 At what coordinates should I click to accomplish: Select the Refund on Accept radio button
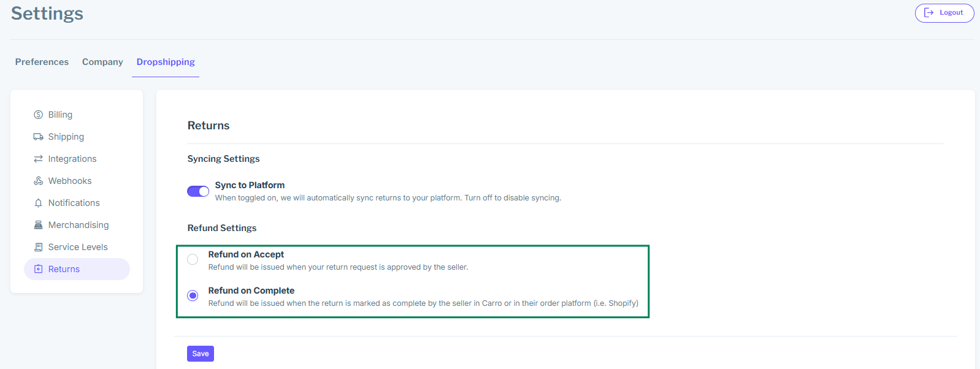pos(193,259)
